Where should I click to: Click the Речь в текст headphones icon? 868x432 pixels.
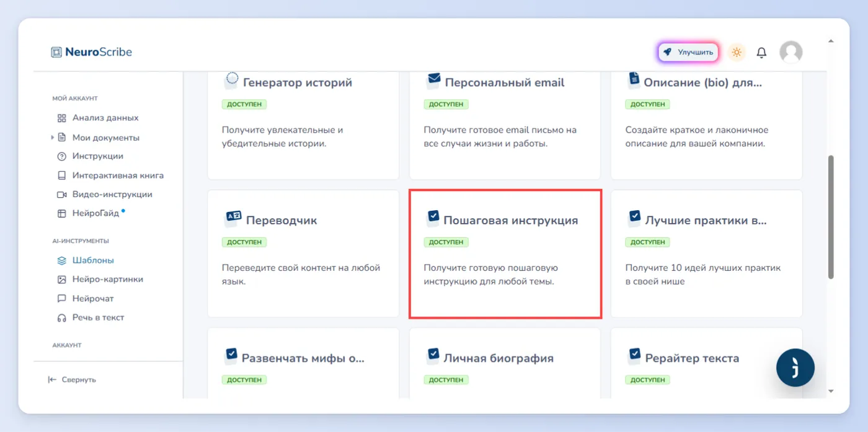pos(61,317)
